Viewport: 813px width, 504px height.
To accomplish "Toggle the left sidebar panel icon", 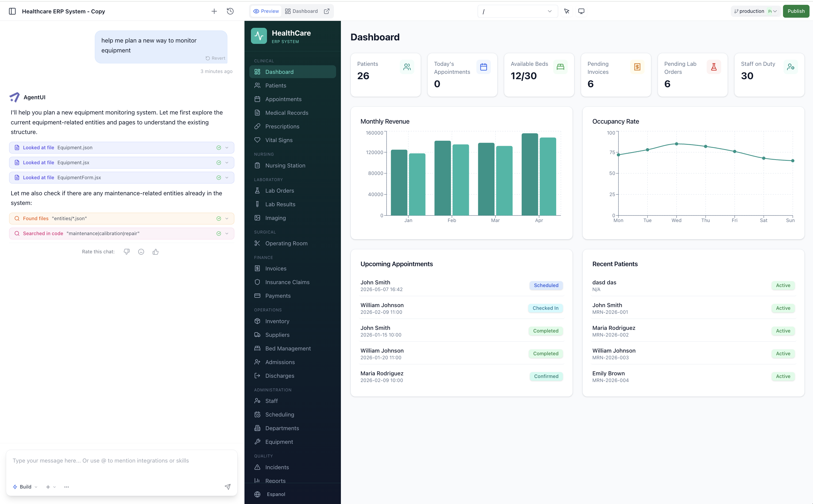I will pos(12,11).
